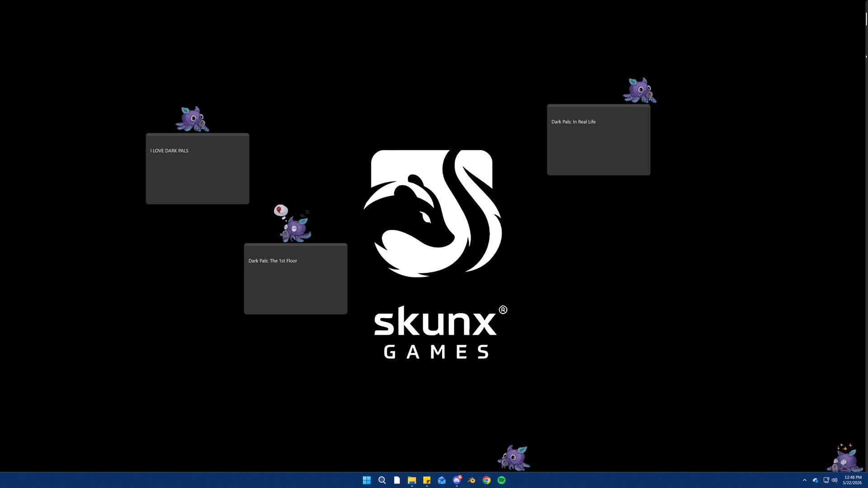Open Discord from the taskbar
Viewport: 868px width, 488px height.
pos(457,480)
